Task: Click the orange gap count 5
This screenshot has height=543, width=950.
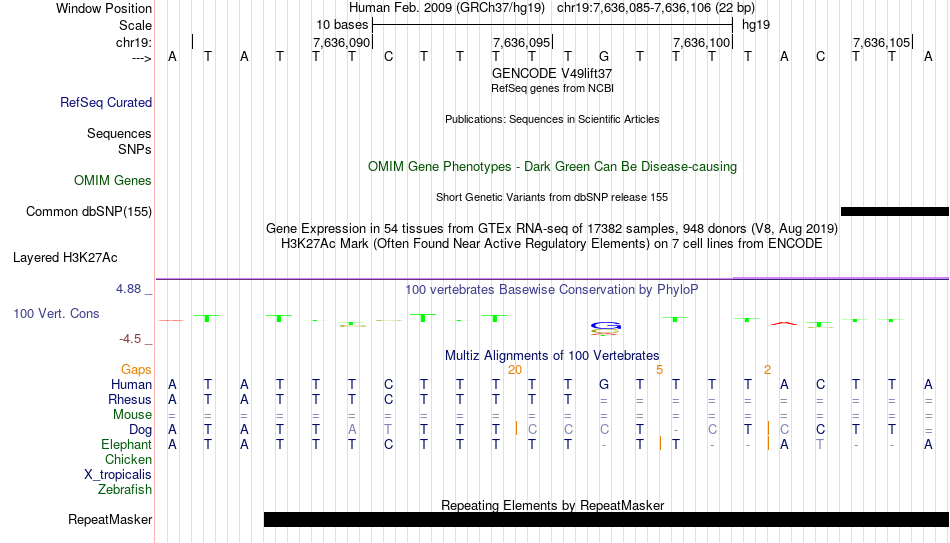Action: (659, 370)
